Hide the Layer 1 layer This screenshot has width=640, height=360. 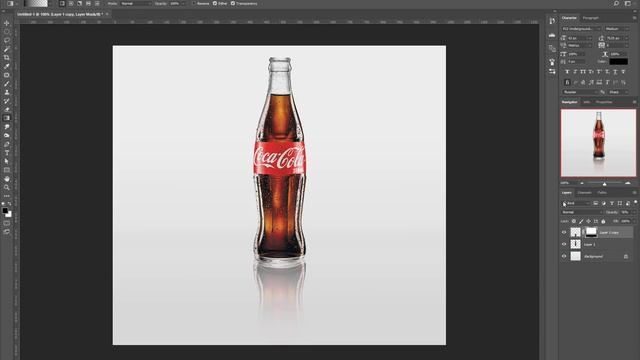(564, 244)
